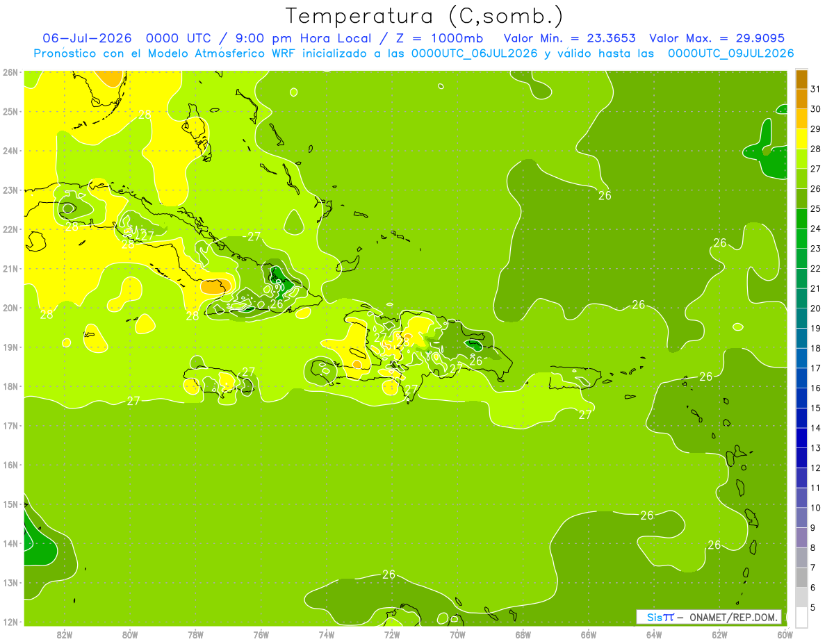Click the "64W" longitude axis label

click(654, 634)
